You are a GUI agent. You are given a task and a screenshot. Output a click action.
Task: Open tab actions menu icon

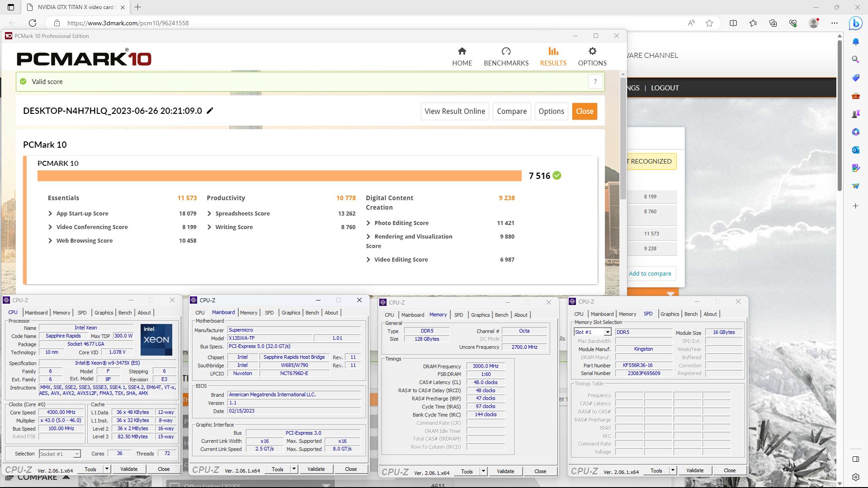[x=11, y=7]
